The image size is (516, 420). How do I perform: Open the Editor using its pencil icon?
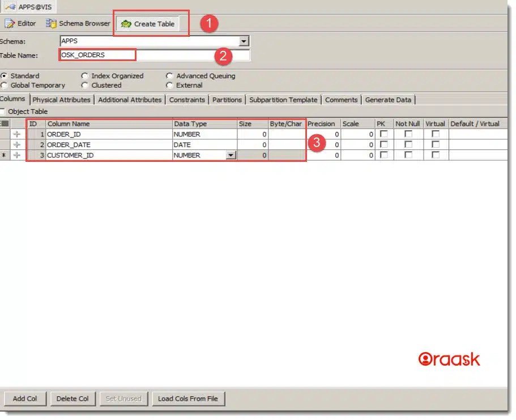click(10, 23)
